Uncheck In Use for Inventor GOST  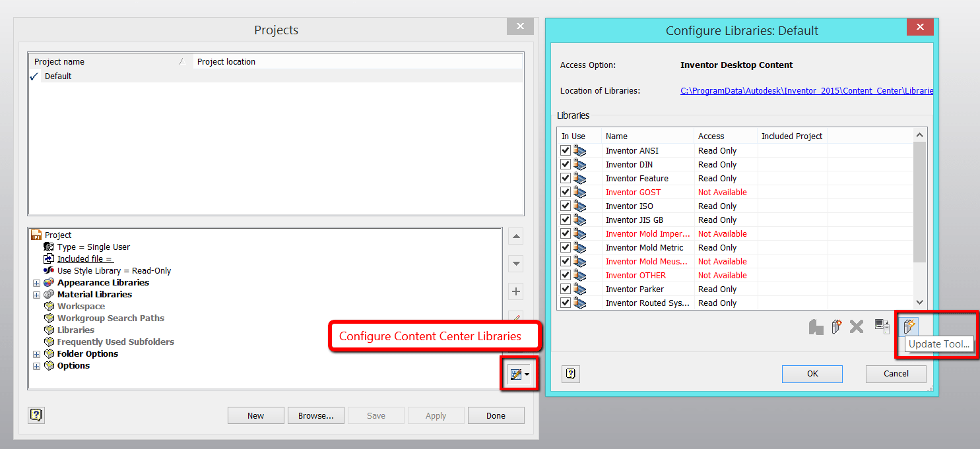(x=565, y=192)
